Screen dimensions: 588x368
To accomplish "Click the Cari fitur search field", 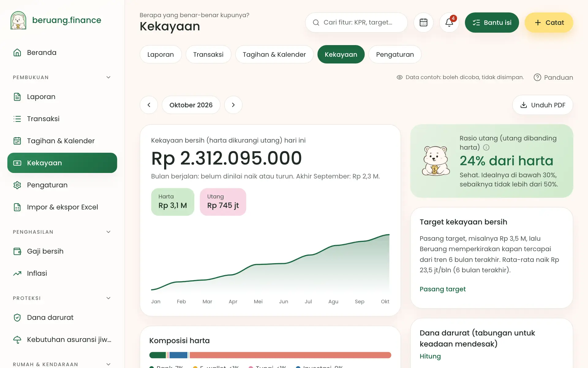I will (x=356, y=22).
